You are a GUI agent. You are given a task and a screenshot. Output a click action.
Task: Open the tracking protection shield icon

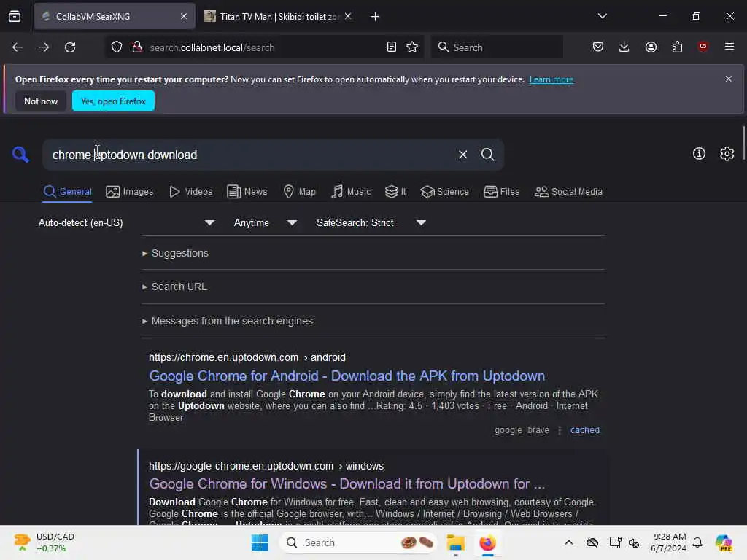pyautogui.click(x=117, y=47)
